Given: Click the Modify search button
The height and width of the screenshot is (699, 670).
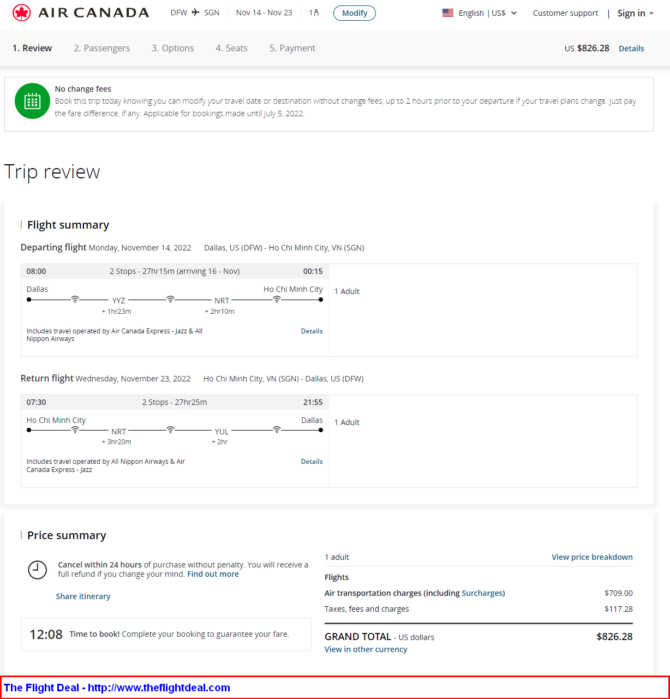Looking at the screenshot, I should click(354, 13).
